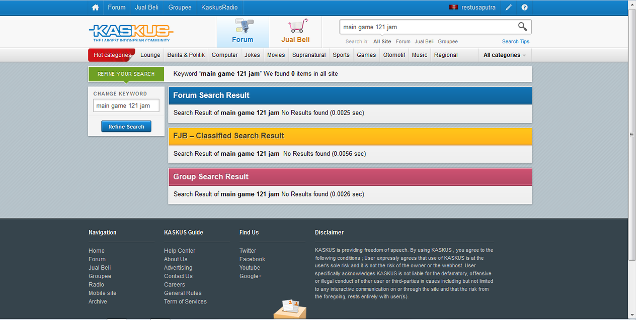This screenshot has width=644, height=320.
Task: Open Help Center footer link
Action: (x=180, y=251)
